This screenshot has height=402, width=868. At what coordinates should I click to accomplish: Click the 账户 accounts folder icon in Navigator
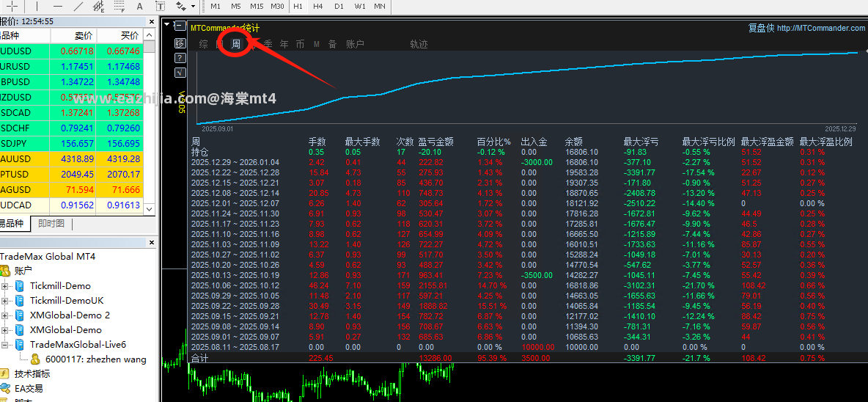5,271
